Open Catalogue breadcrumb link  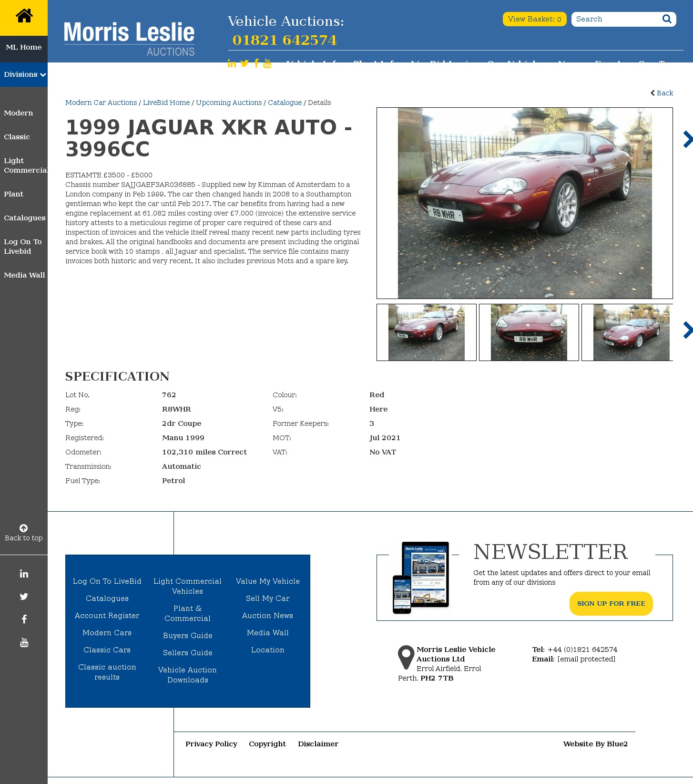click(x=285, y=103)
